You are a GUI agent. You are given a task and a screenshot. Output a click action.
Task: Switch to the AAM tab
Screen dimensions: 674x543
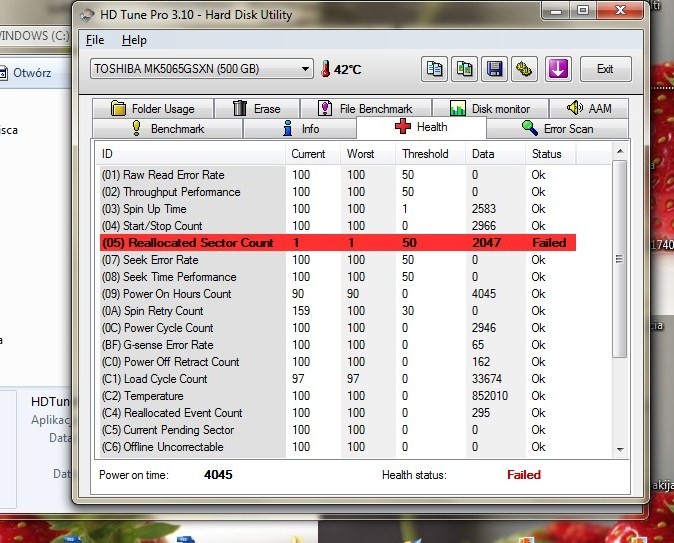(589, 108)
